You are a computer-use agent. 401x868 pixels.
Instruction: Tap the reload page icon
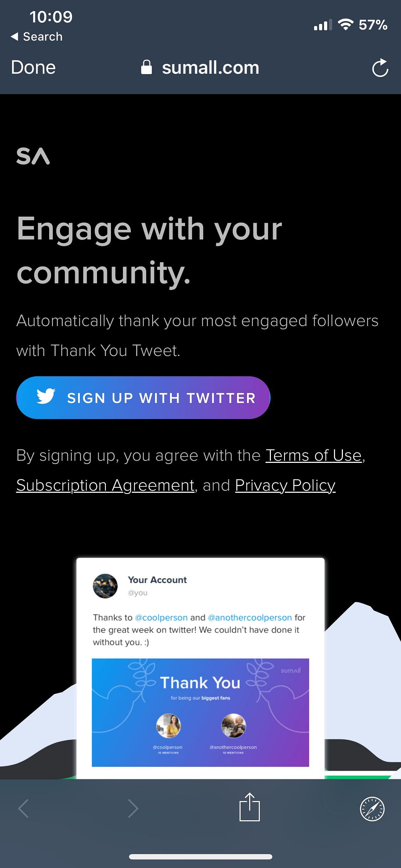(380, 68)
